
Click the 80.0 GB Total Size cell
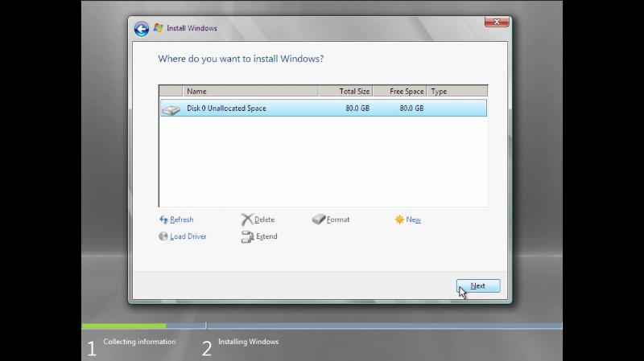pyautogui.click(x=357, y=109)
